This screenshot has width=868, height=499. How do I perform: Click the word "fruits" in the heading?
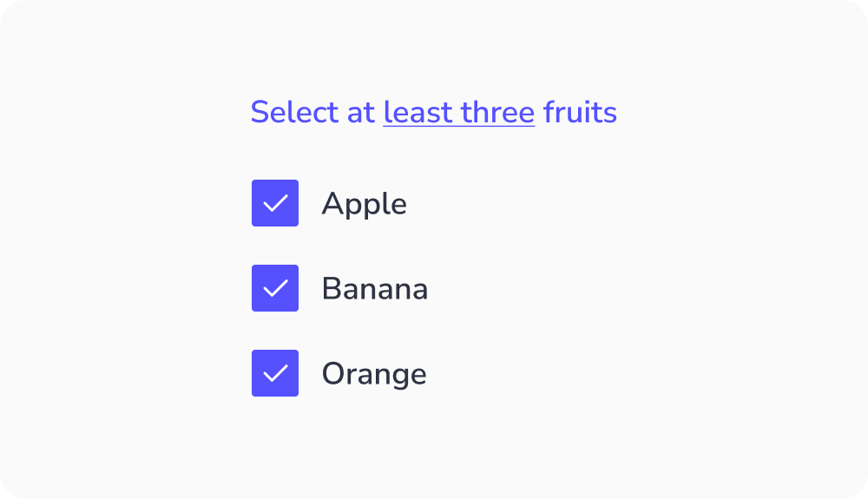coord(580,113)
